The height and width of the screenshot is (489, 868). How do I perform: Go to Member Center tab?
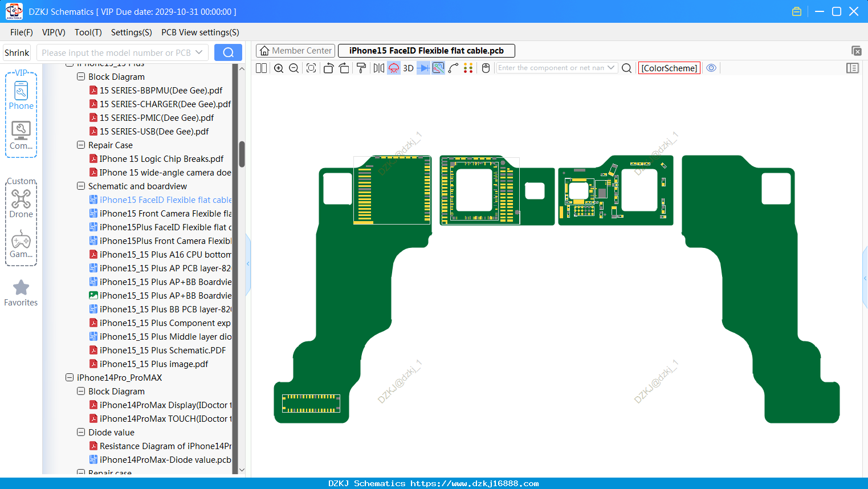pyautogui.click(x=296, y=51)
